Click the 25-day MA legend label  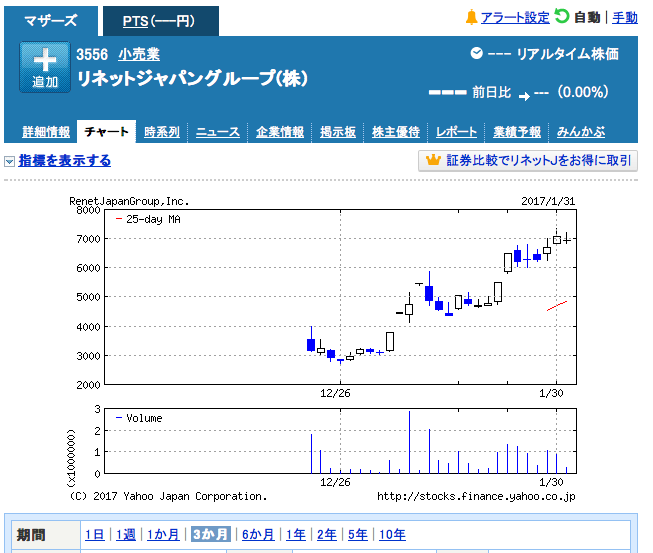click(153, 219)
